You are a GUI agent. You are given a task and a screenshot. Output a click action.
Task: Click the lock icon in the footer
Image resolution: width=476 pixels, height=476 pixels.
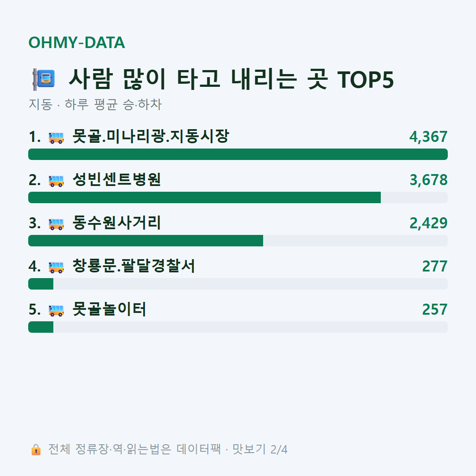[36, 450]
